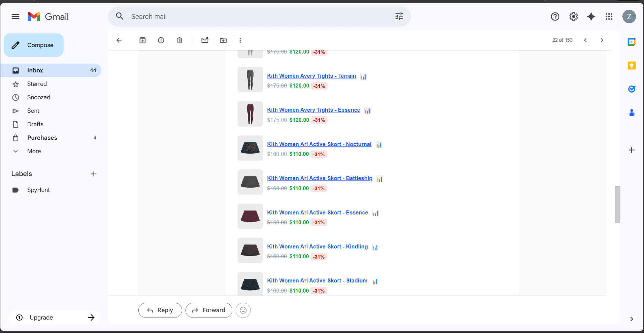Open the Google apps grid
Screen dimensions: 644x333
pos(609,16)
